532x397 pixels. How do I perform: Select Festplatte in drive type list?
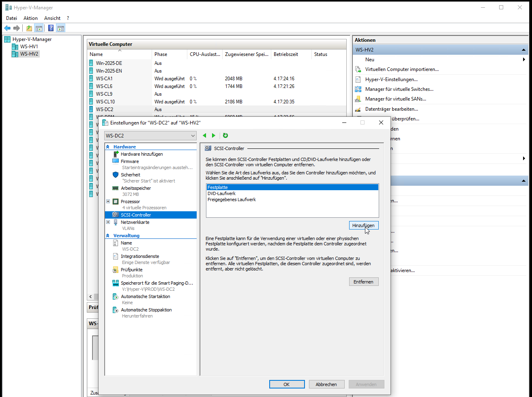click(x=292, y=187)
